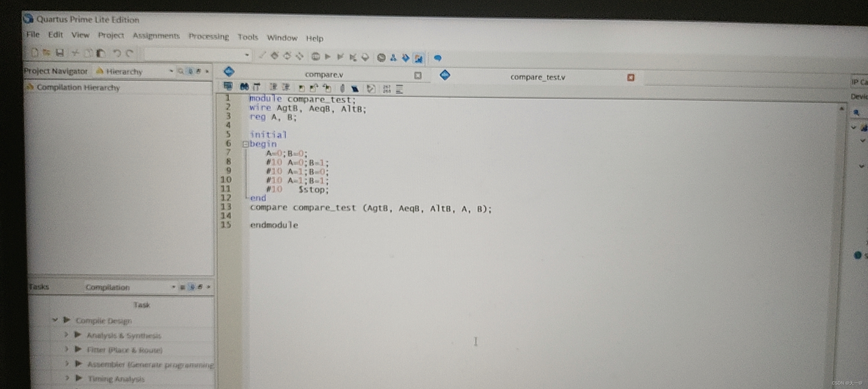This screenshot has height=389, width=868.
Task: Run the Compile Design task arrow
Action: pos(67,320)
